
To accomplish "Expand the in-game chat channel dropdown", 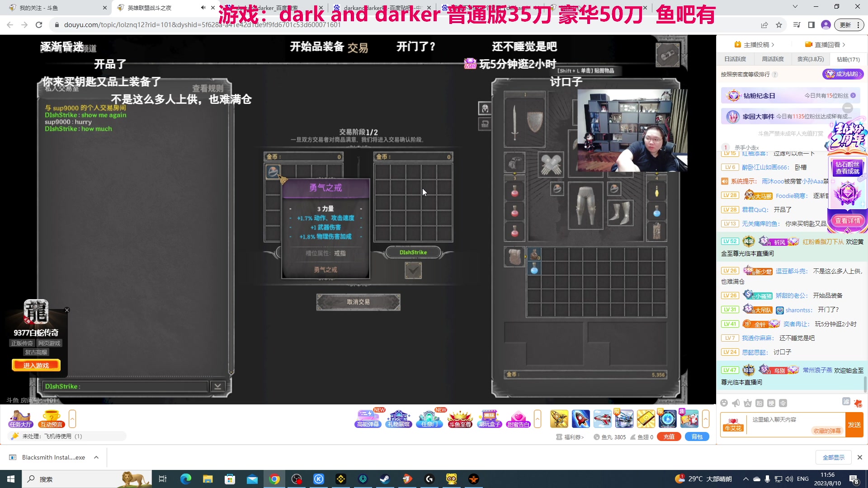I will coord(217,386).
